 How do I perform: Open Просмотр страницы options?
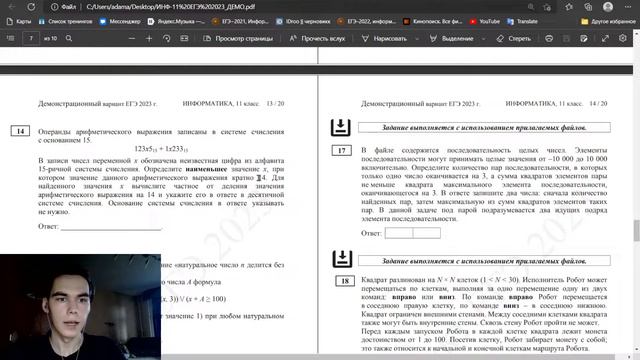238,38
